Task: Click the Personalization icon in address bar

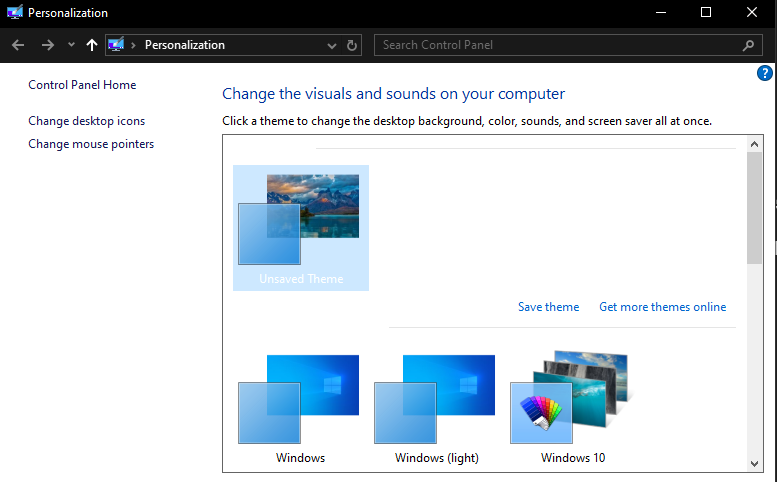Action: [x=116, y=45]
